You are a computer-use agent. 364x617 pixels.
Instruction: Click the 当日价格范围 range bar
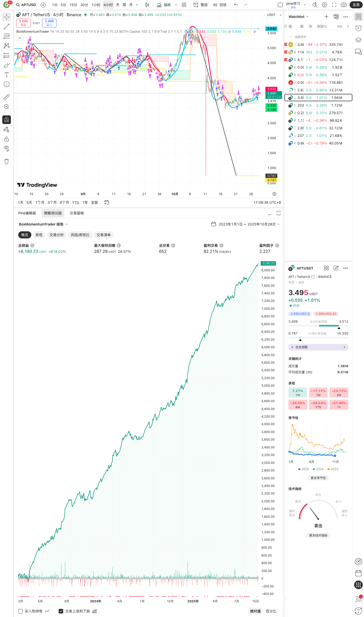tap(318, 326)
